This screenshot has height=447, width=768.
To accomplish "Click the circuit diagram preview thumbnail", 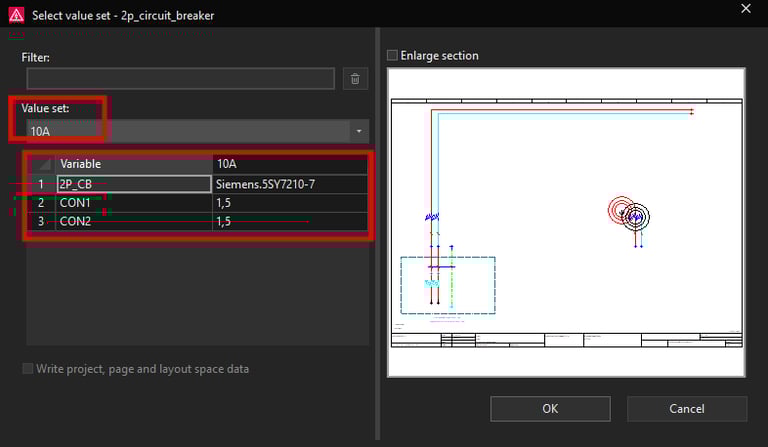I will (x=566, y=222).
